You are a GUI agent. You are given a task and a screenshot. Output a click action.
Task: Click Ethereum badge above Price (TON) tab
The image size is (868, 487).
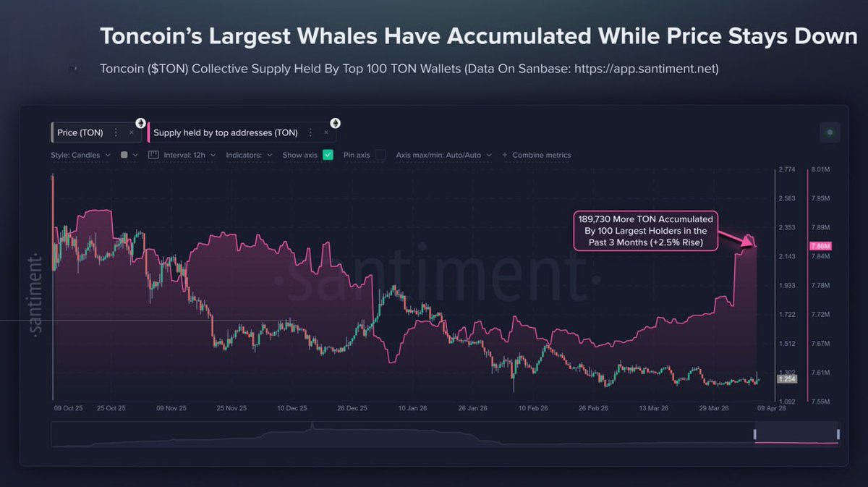coord(140,123)
